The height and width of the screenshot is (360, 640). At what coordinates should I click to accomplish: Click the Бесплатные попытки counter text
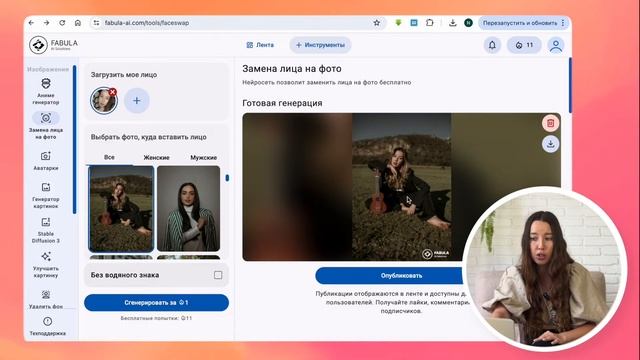156,318
